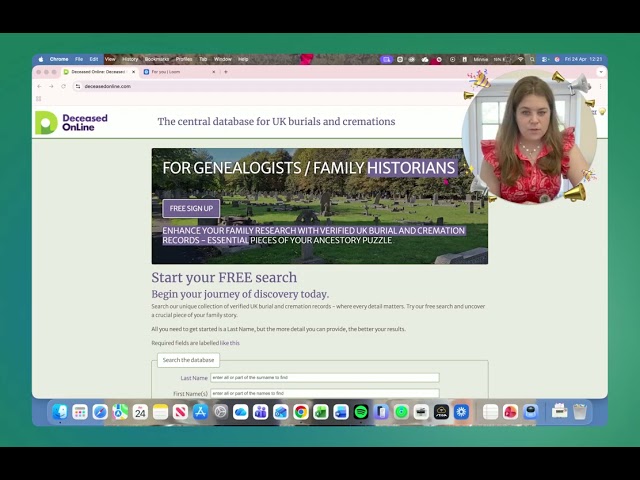Open Finder from the dock
Screen dimensions: 640x480
pos(60,412)
